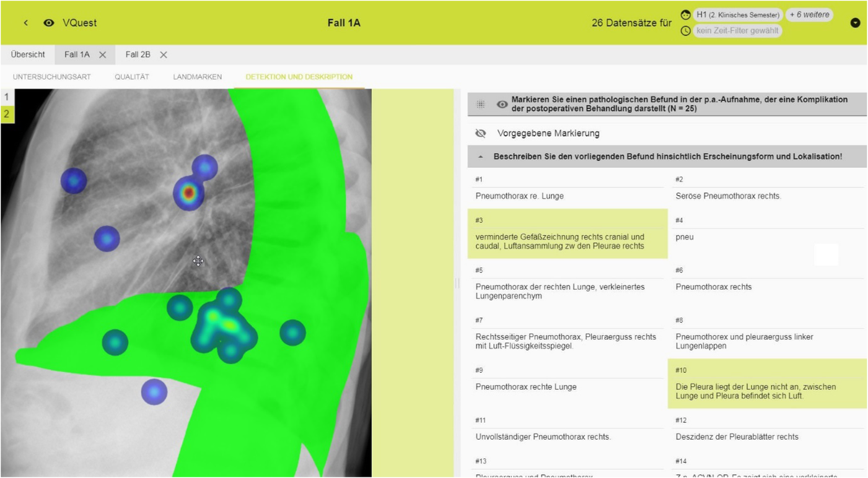
Task: Select answer #2 Seröse Pneumothorax rechts
Action: [x=768, y=188]
